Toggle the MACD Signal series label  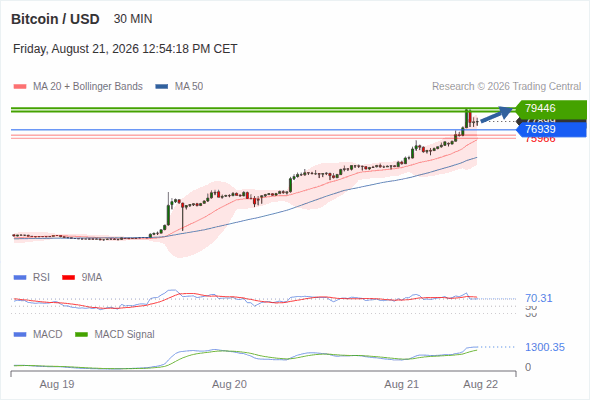coord(125,335)
